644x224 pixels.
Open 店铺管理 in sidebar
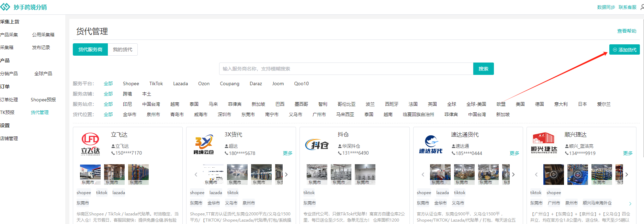pos(9,138)
